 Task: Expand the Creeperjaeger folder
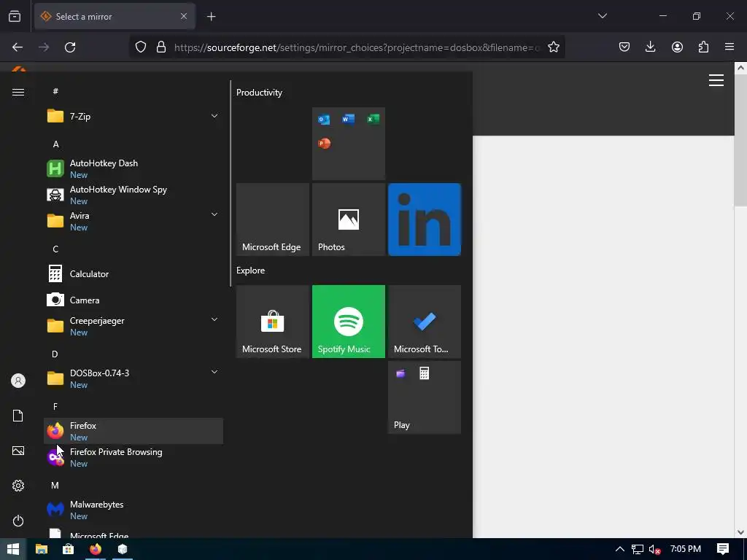[133, 326]
